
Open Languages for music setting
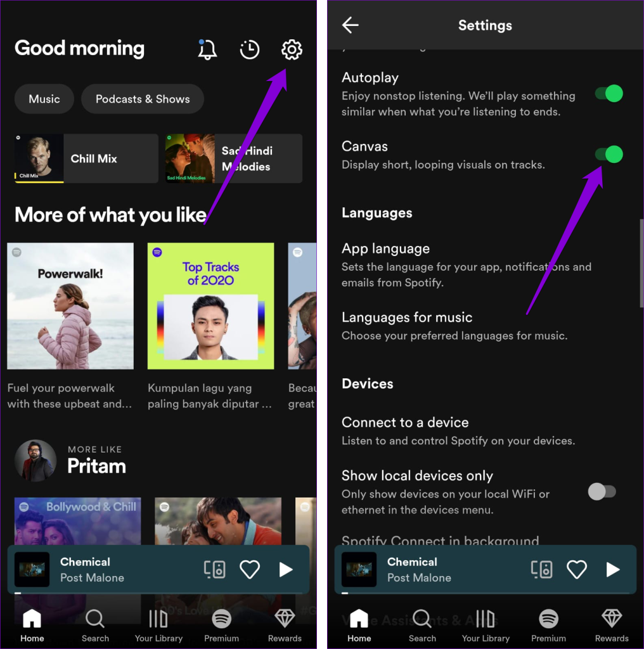coord(454,326)
